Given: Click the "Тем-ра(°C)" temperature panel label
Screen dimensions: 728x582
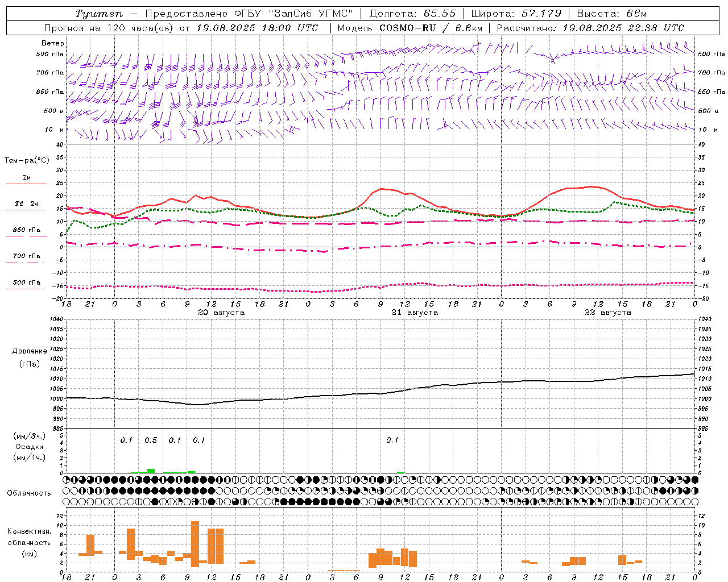Looking at the screenshot, I should click(27, 161).
